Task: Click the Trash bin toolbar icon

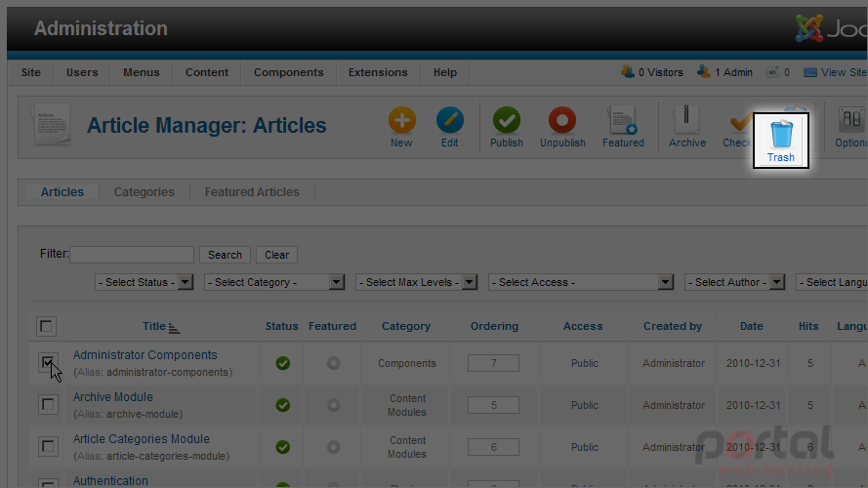Action: coord(781,134)
